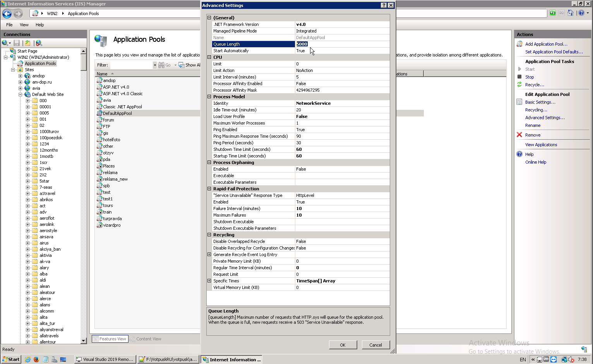The width and height of the screenshot is (593, 364).
Task: Click the Start Page icon in Connections tree
Action: pyautogui.click(x=13, y=51)
